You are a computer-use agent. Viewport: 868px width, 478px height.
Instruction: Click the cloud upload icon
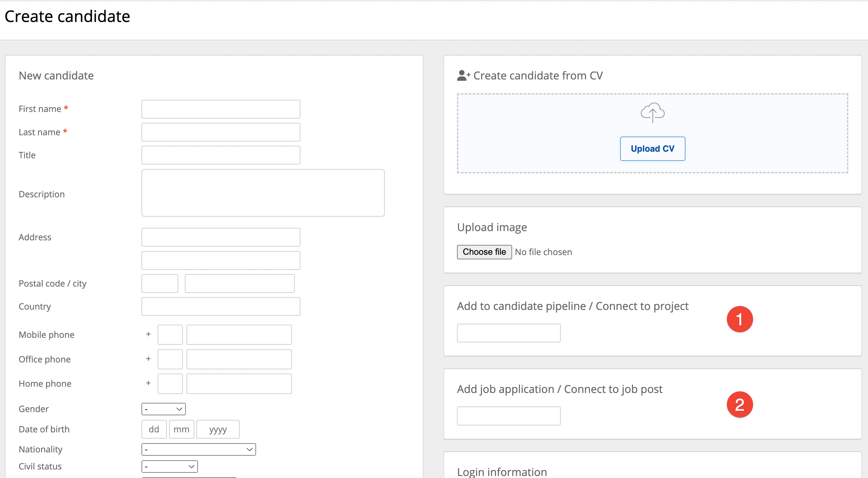[x=652, y=113]
